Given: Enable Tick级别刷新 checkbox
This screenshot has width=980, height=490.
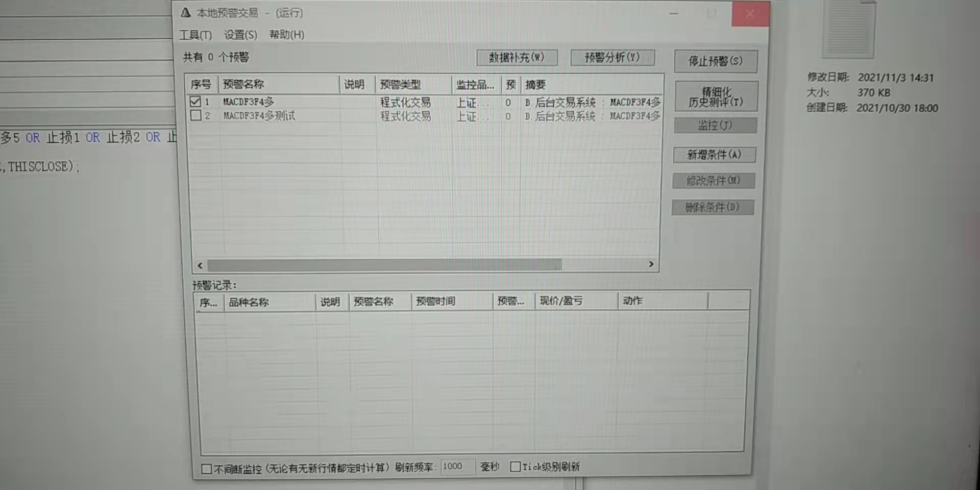Looking at the screenshot, I should tap(515, 467).
